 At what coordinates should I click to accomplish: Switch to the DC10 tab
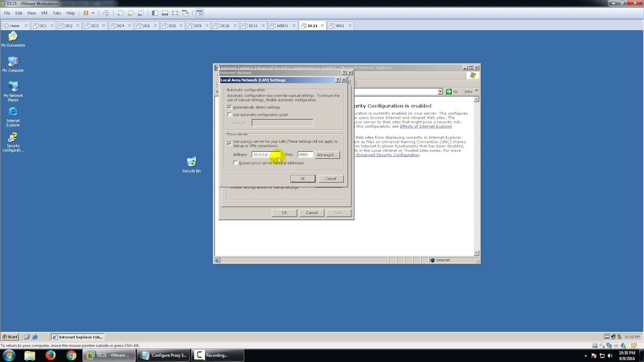click(x=224, y=26)
